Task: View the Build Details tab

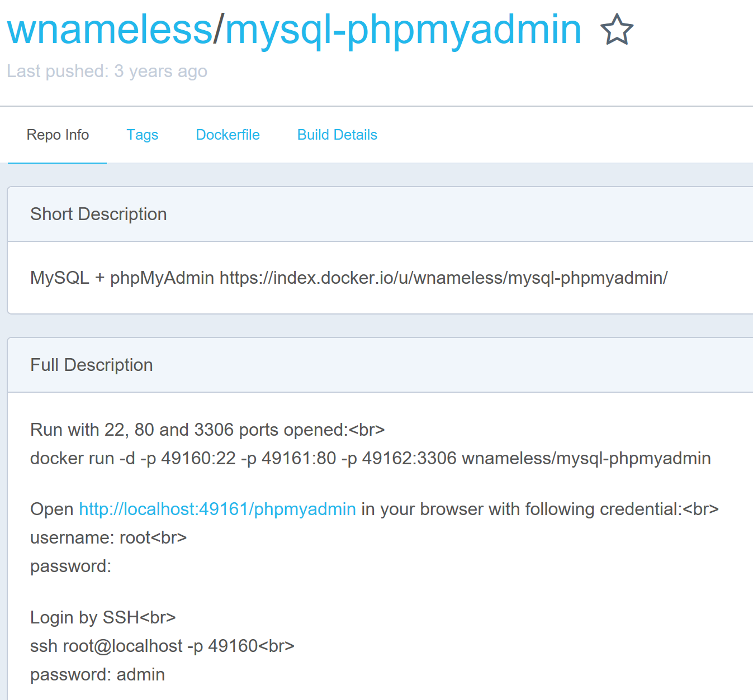Action: pyautogui.click(x=337, y=135)
